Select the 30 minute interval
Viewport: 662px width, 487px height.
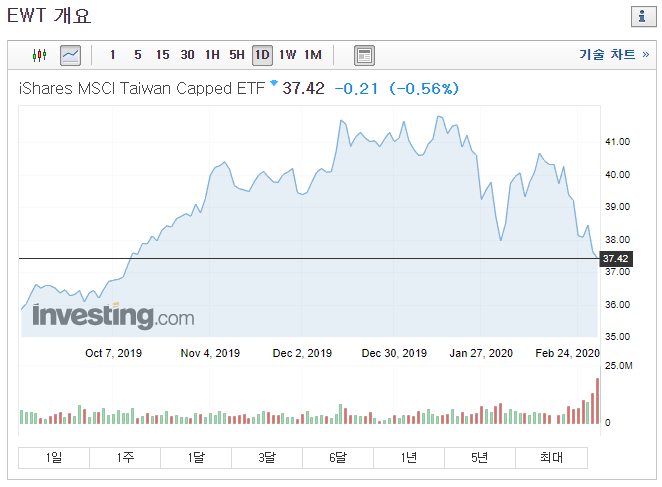coord(187,55)
